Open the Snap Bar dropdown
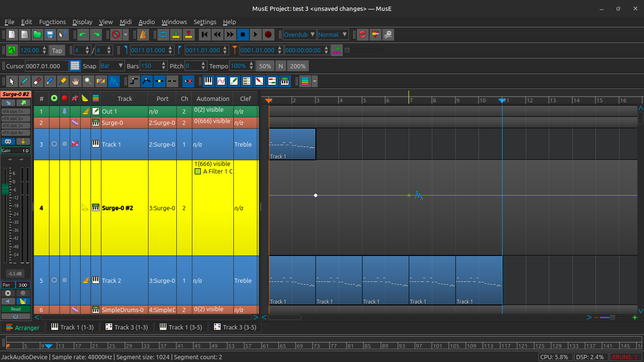Viewport: 644px width, 362px height. [112, 66]
